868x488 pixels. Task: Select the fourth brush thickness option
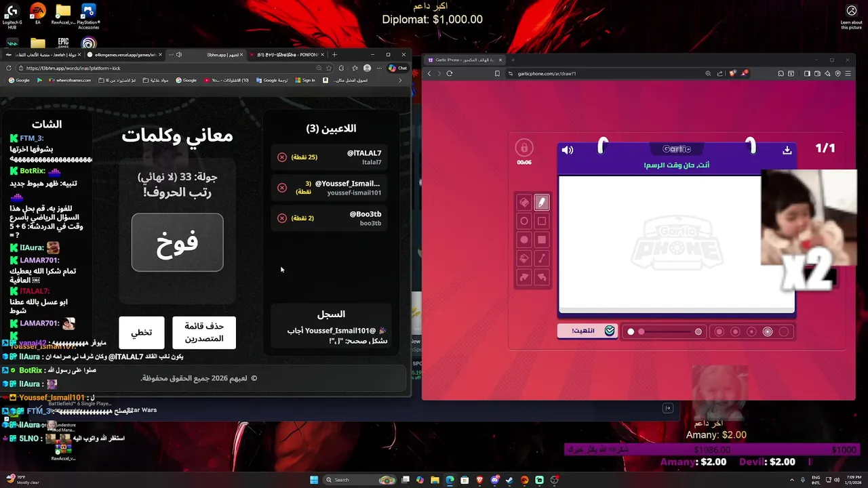768,331
